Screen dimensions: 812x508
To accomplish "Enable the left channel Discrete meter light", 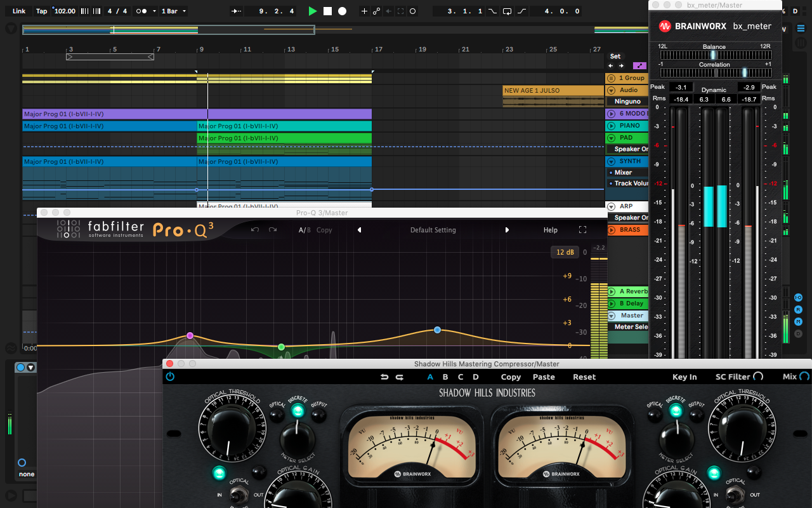I will click(x=297, y=411).
